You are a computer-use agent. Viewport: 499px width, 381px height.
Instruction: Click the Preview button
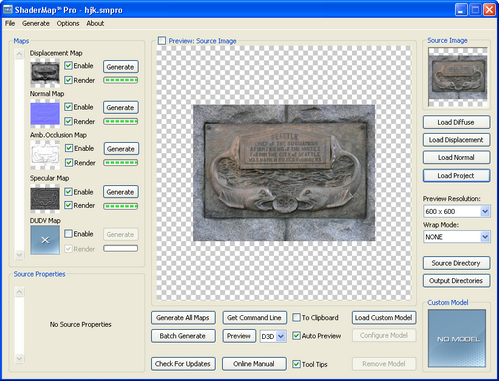click(x=239, y=336)
